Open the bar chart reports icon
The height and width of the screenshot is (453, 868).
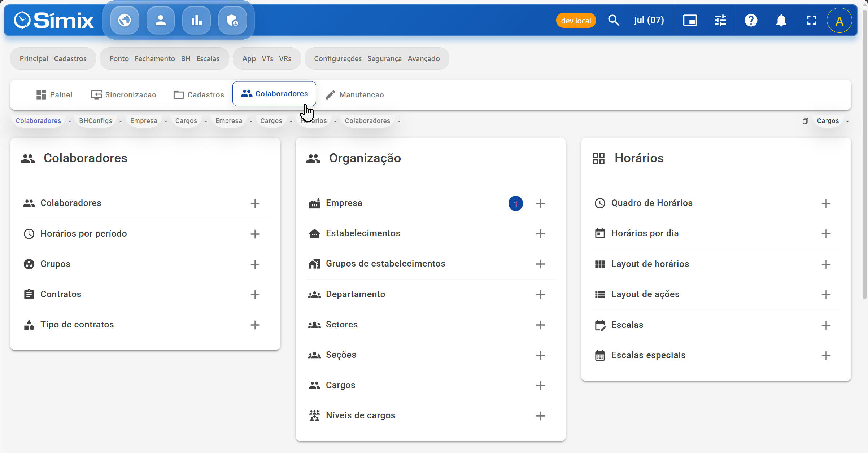click(196, 20)
